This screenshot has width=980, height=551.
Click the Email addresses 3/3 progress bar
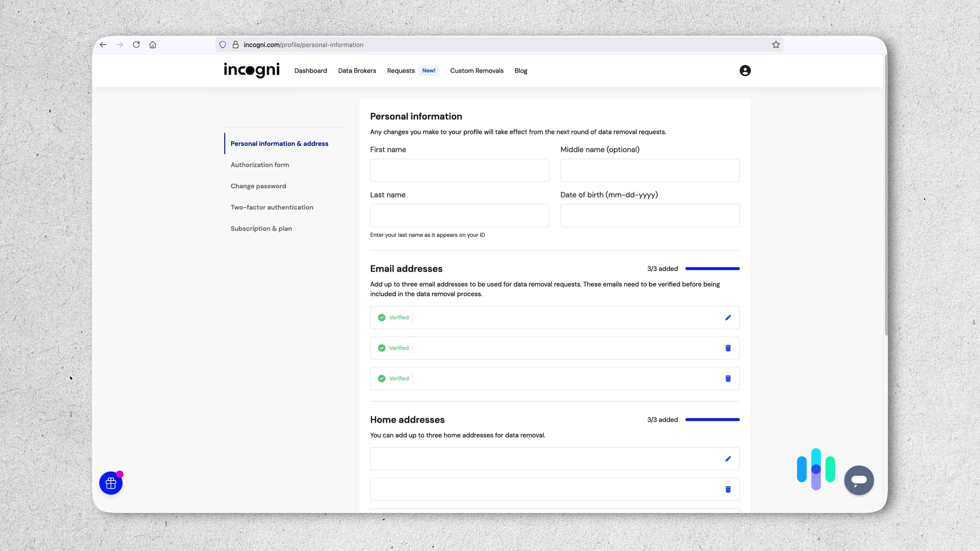click(x=712, y=268)
